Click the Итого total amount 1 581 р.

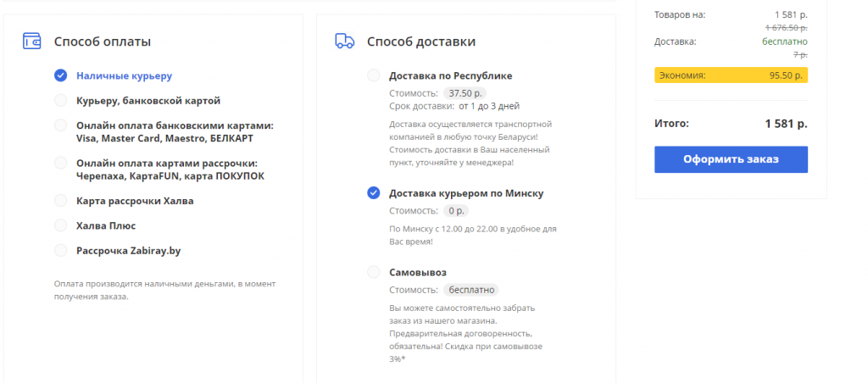pos(785,124)
